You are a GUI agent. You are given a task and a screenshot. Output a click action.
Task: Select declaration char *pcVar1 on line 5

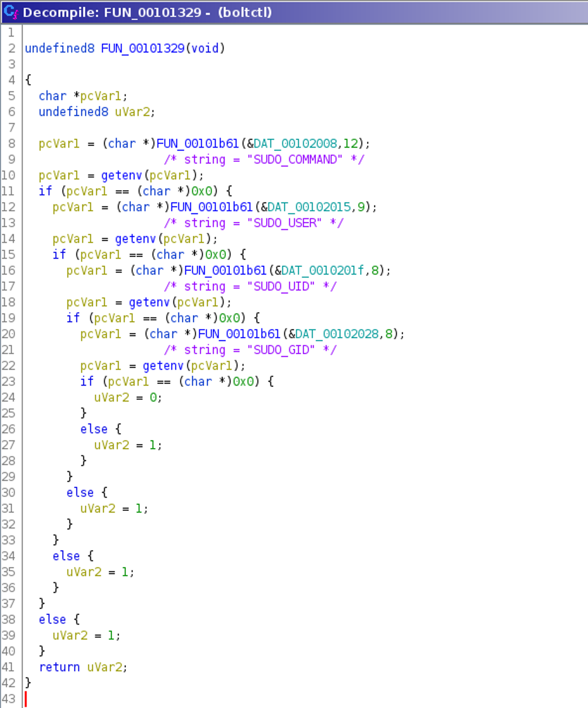coord(83,96)
